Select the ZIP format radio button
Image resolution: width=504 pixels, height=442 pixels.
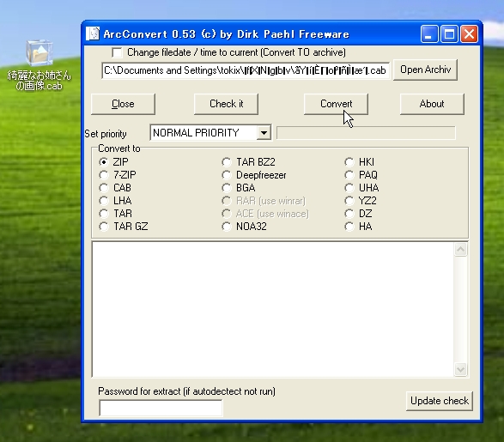[104, 162]
